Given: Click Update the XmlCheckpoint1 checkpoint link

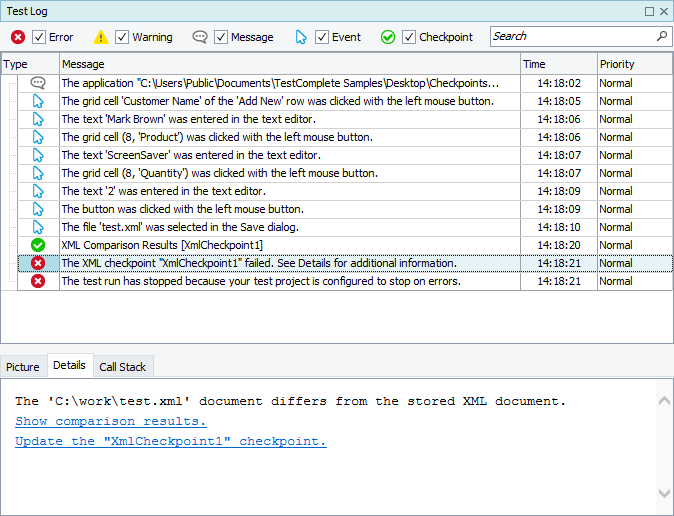Looking at the screenshot, I should tap(171, 441).
